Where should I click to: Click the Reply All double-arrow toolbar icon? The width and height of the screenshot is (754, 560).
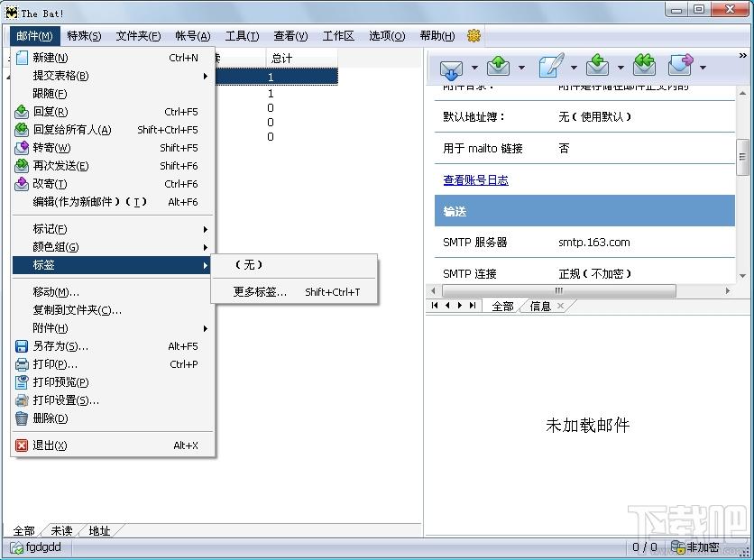tap(643, 67)
